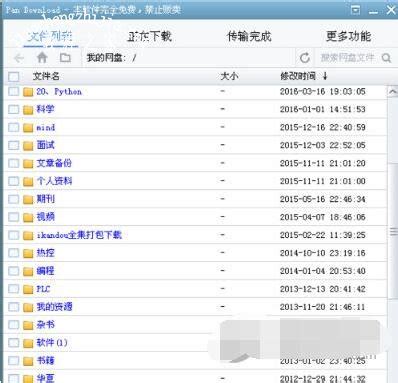Click the folder icon of 科学

pyautogui.click(x=28, y=110)
